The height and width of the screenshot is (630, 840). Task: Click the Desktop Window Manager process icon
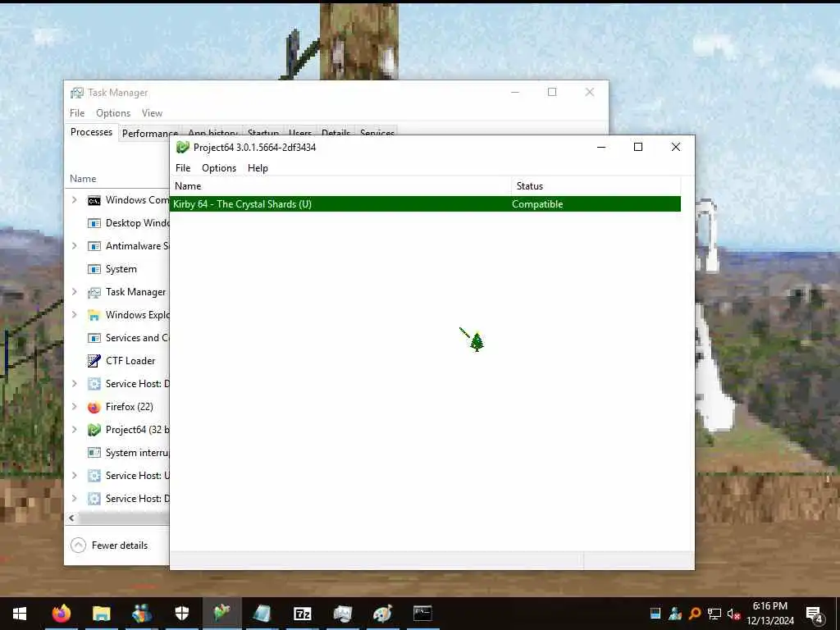pyautogui.click(x=94, y=223)
